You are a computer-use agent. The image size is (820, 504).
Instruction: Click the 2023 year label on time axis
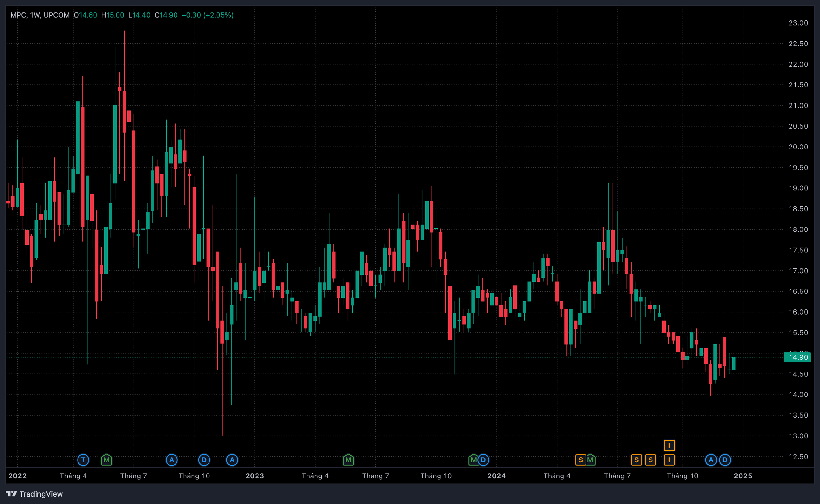click(255, 476)
